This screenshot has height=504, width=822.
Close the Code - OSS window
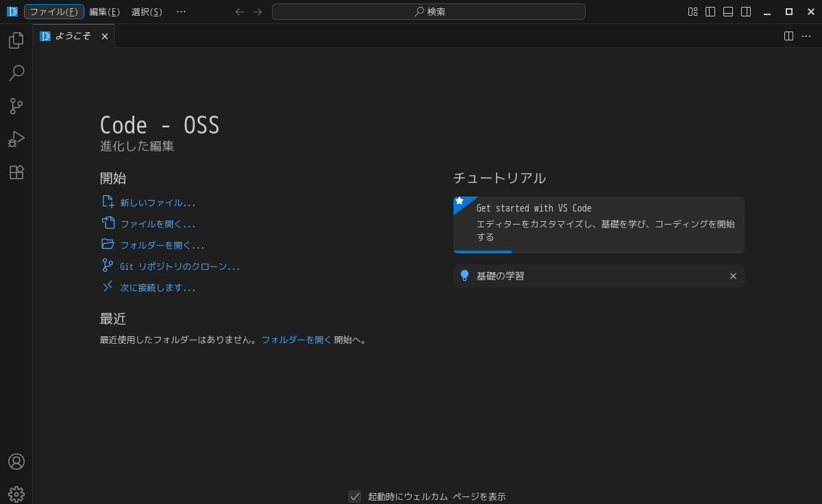[811, 12]
